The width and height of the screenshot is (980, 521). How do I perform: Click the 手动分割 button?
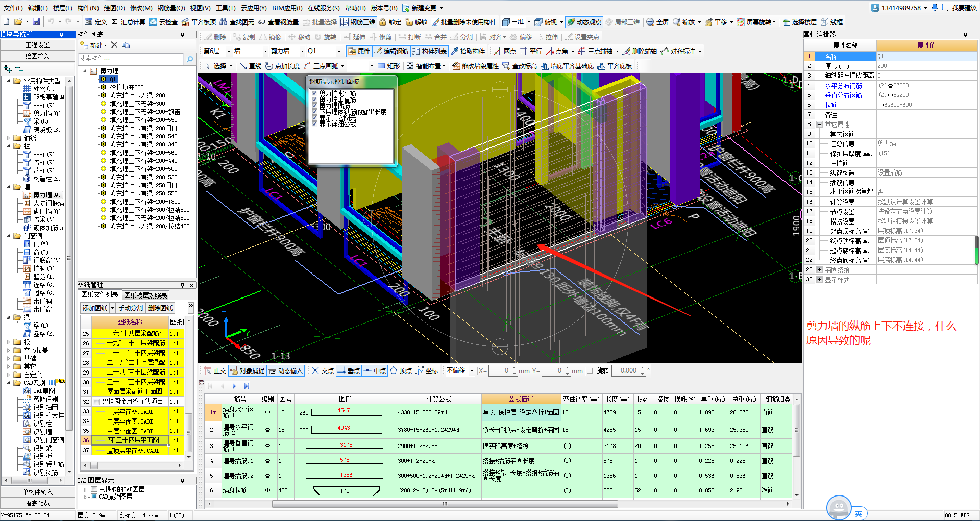[131, 308]
